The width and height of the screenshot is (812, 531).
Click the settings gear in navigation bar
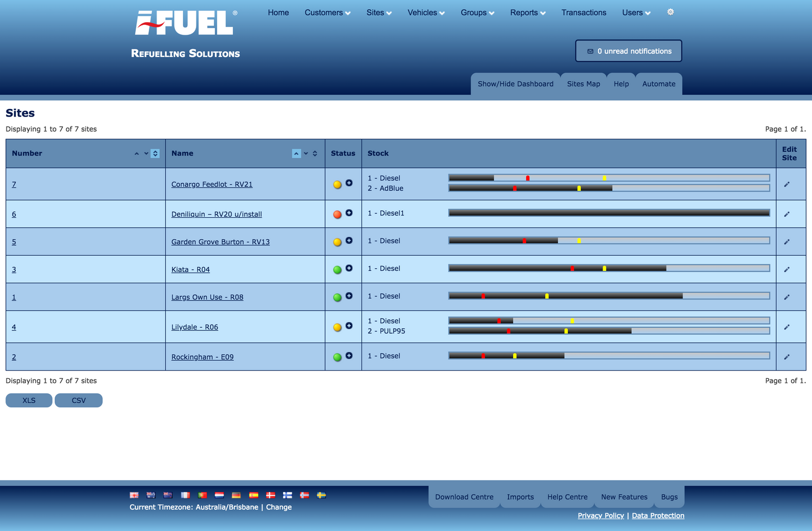pos(670,12)
